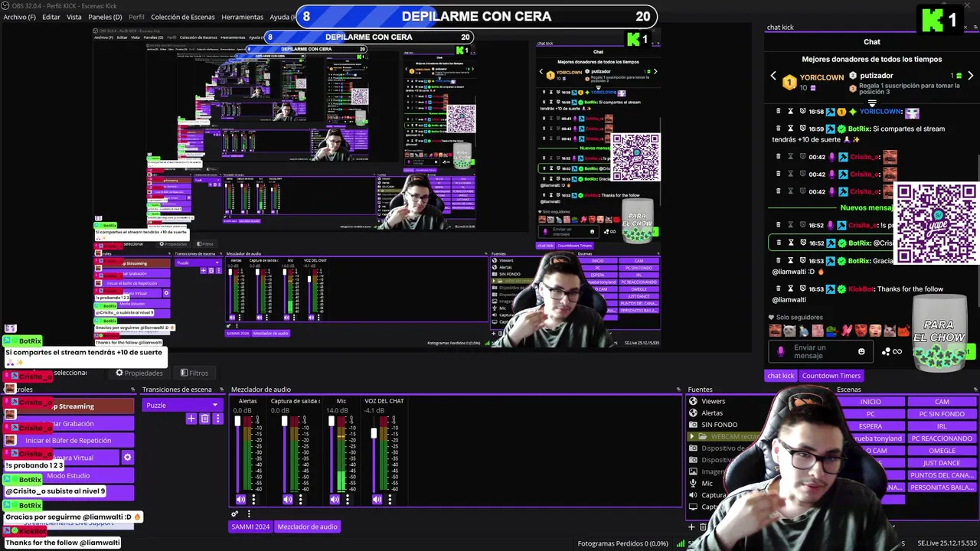This screenshot has width=980, height=551.
Task: Open virtual camera settings gear
Action: (127, 458)
